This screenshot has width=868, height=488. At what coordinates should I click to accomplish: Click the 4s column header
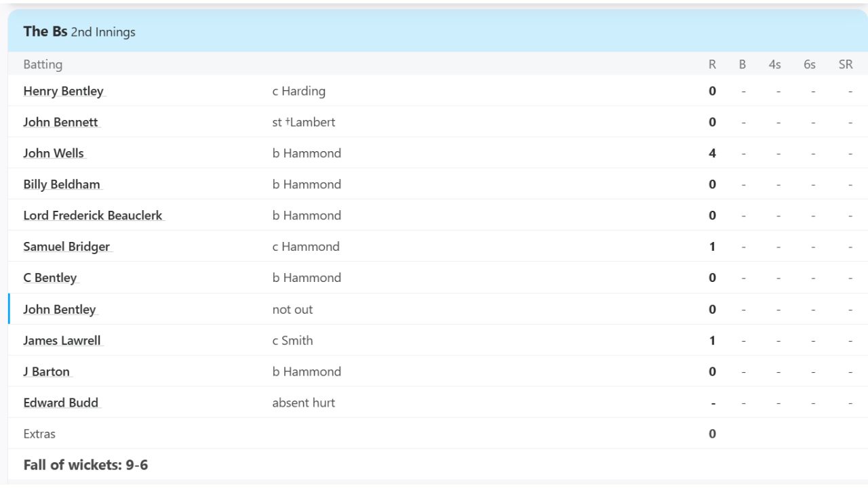pyautogui.click(x=774, y=64)
